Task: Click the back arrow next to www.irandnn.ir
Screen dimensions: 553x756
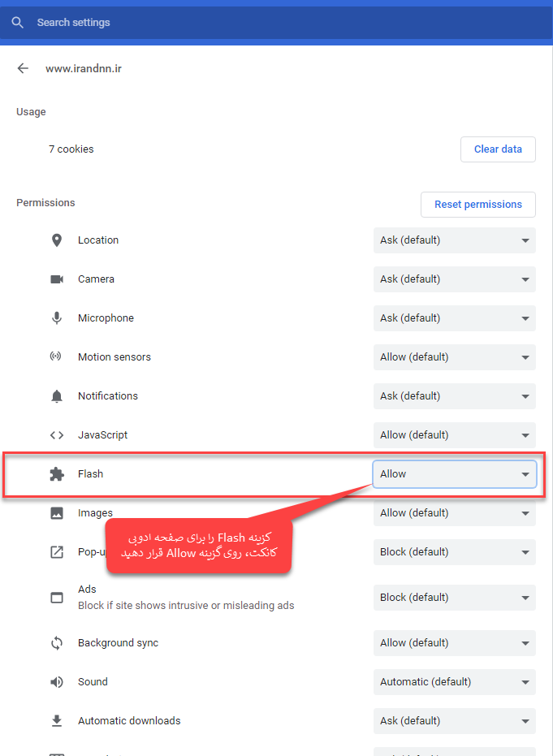Action: click(x=23, y=68)
